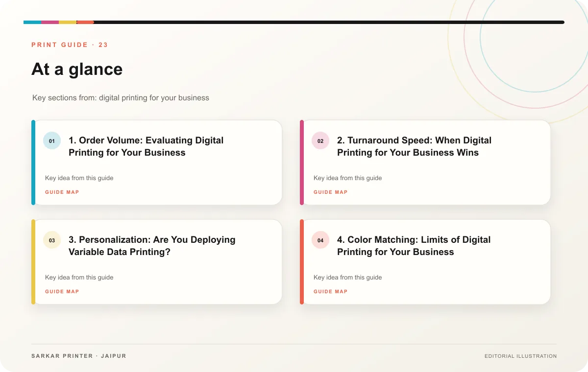588x372 pixels.
Task: Open the Color Matching card title
Action: tap(414, 246)
